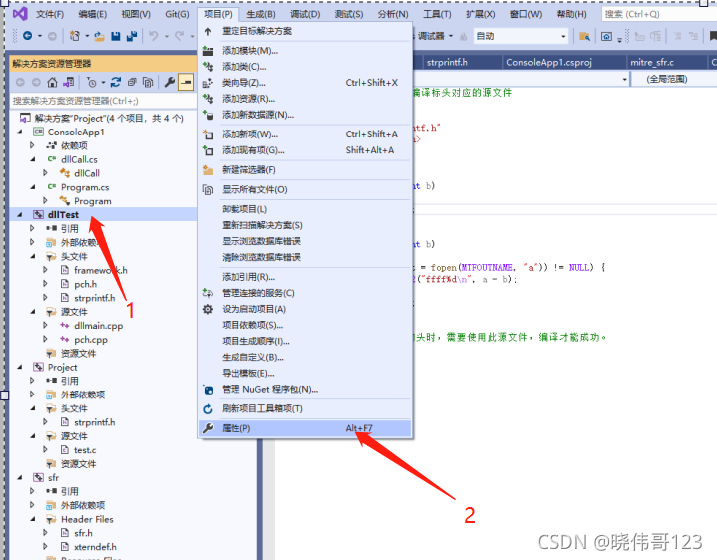Select sfr.h under Header Files
717x560 pixels.
(x=83, y=533)
